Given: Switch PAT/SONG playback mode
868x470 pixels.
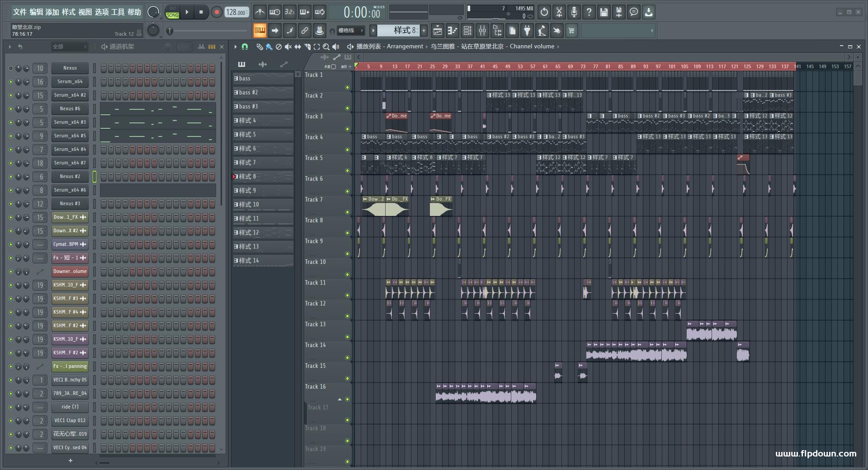Looking at the screenshot, I should pyautogui.click(x=172, y=12).
